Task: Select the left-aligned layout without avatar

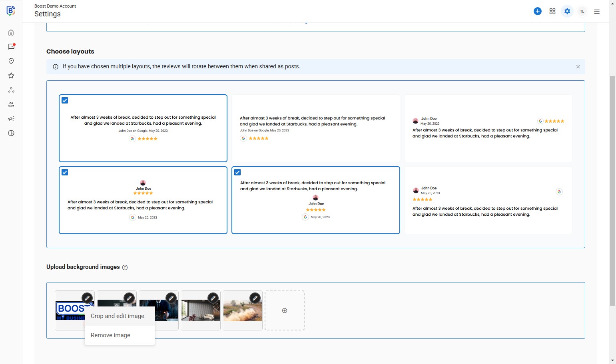Action: tap(316, 128)
